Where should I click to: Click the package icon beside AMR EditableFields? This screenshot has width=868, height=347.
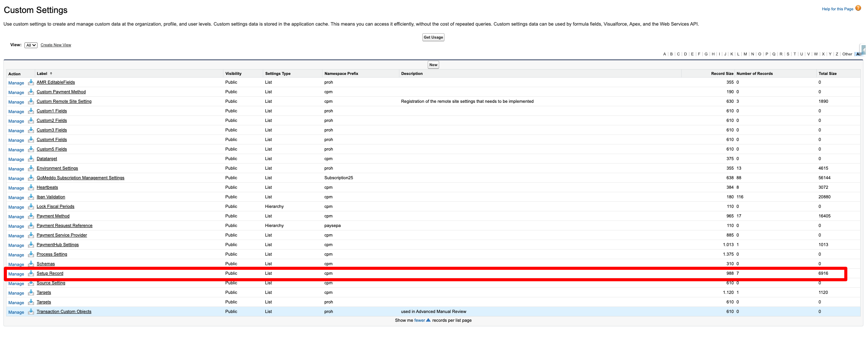click(31, 82)
